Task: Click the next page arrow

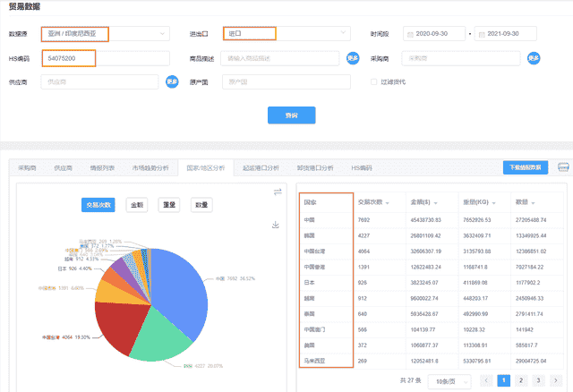Action: [556, 380]
